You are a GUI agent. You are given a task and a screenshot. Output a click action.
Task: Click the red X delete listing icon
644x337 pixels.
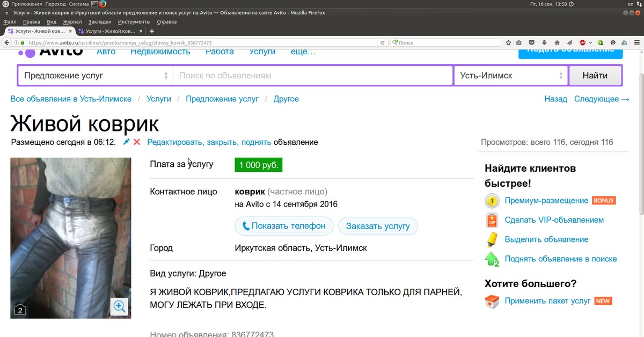point(137,142)
